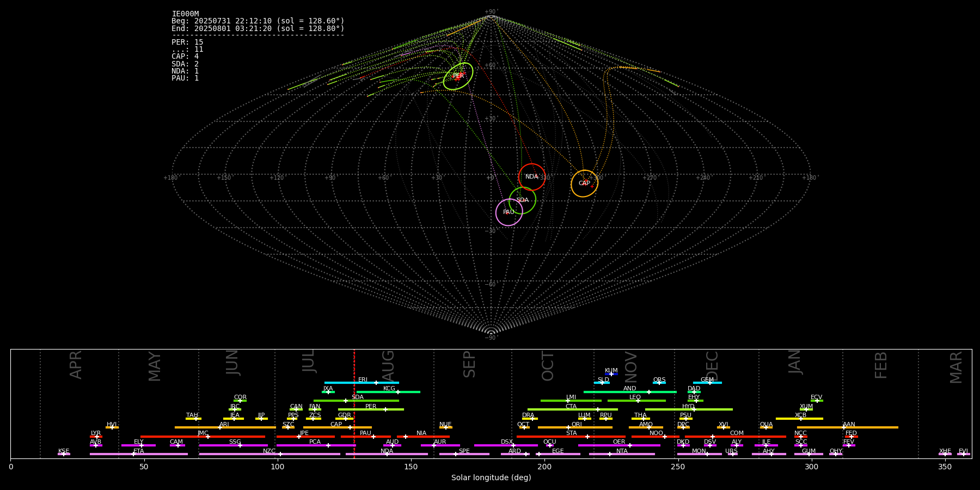Click the SPE shower bar in timeline
Viewport: 980px width, 490px height.
pyautogui.click(x=464, y=454)
